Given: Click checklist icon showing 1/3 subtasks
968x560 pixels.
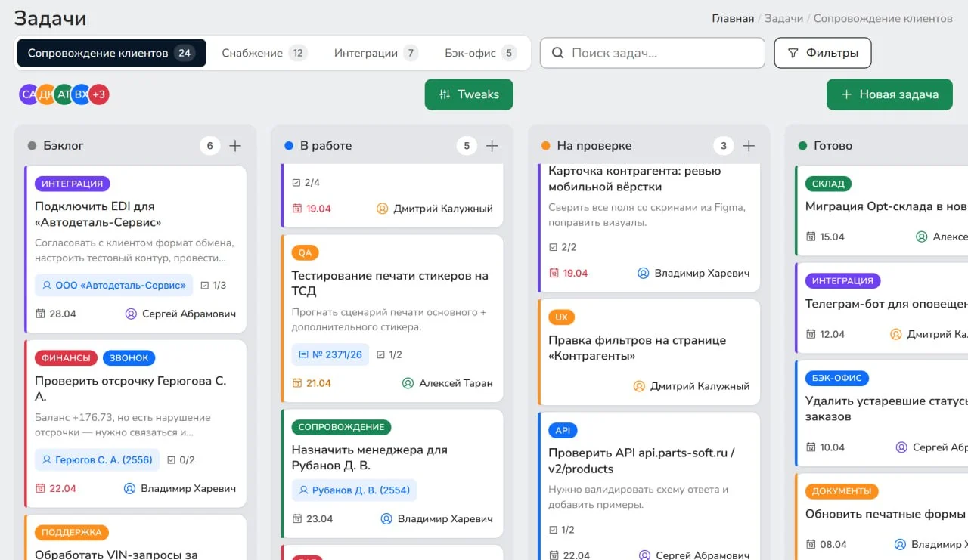Looking at the screenshot, I should tap(204, 285).
